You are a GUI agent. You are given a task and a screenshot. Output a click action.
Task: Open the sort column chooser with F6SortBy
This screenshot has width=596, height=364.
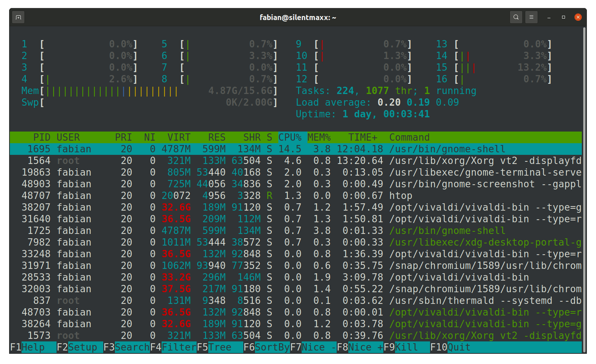pyautogui.click(x=266, y=347)
